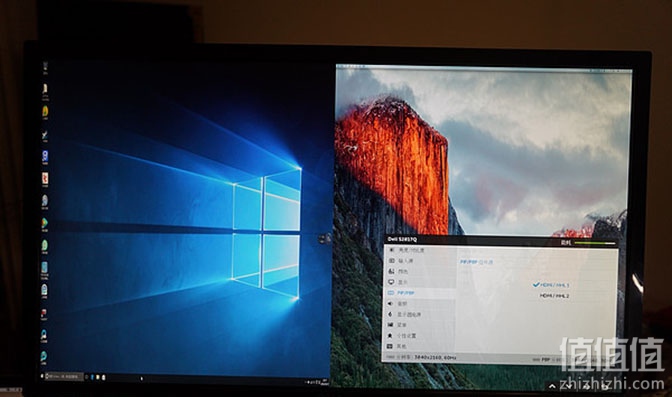
Task: Select the star personalize icon in OSD menu
Action: [390, 336]
